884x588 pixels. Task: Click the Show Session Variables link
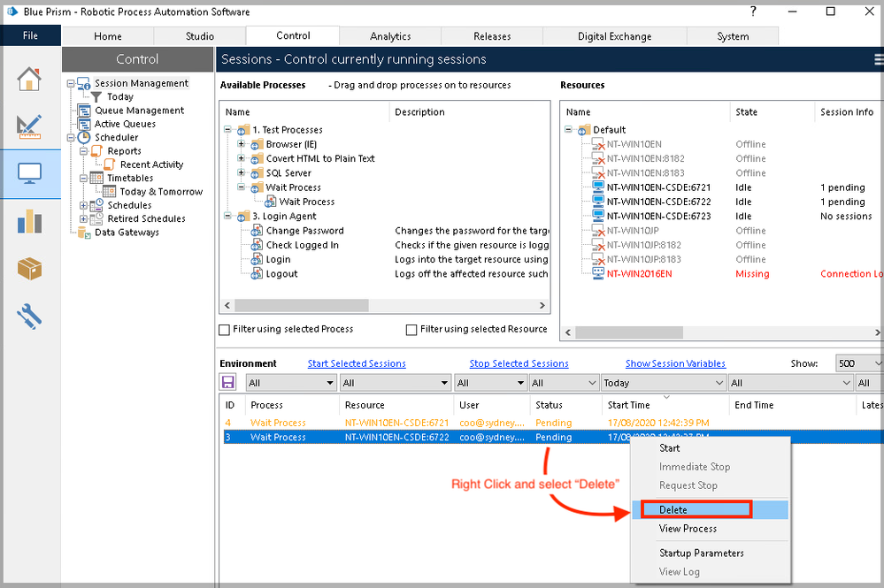675,363
